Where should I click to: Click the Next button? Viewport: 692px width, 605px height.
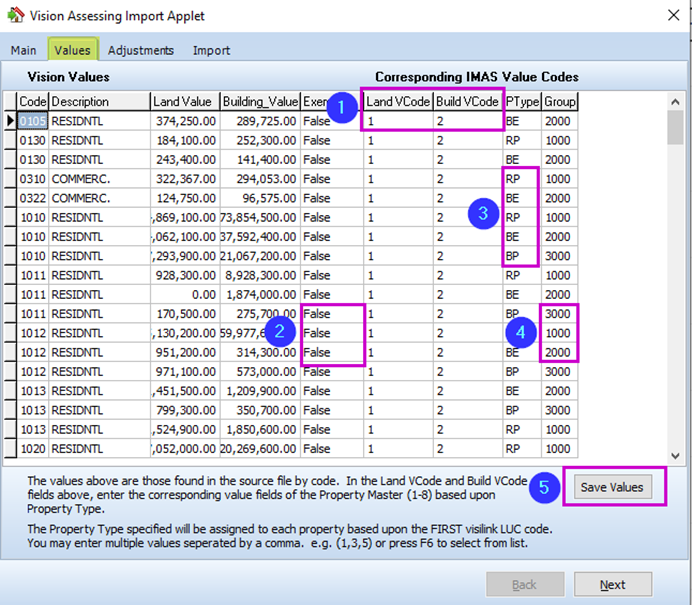[x=613, y=585]
